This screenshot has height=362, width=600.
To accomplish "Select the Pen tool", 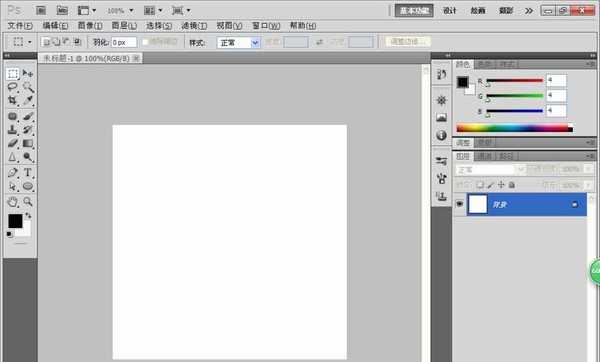I will tap(13, 173).
